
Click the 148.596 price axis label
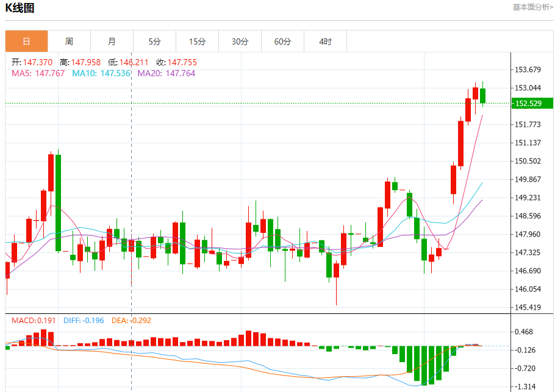[528, 216]
